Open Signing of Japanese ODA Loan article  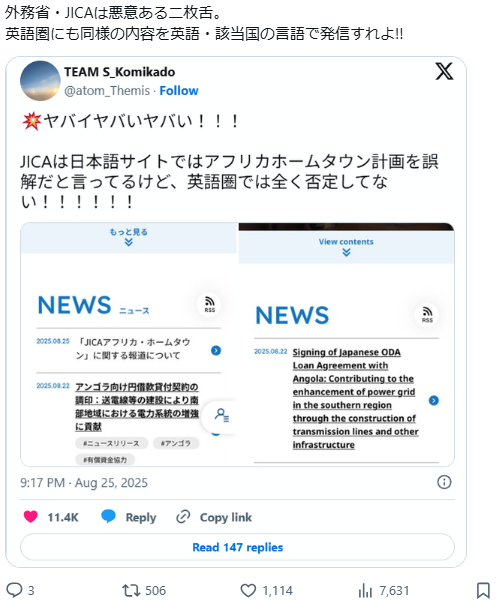[x=355, y=398]
